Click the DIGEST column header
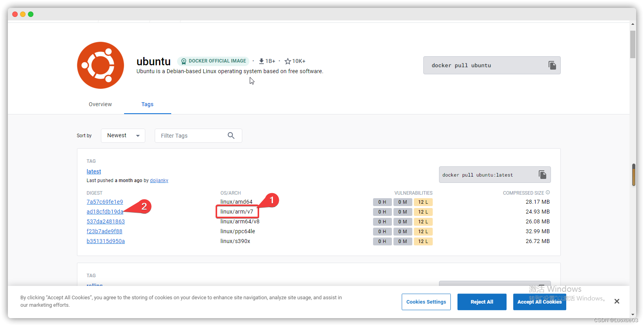Viewport: 644px width, 326px height. pyautogui.click(x=94, y=193)
